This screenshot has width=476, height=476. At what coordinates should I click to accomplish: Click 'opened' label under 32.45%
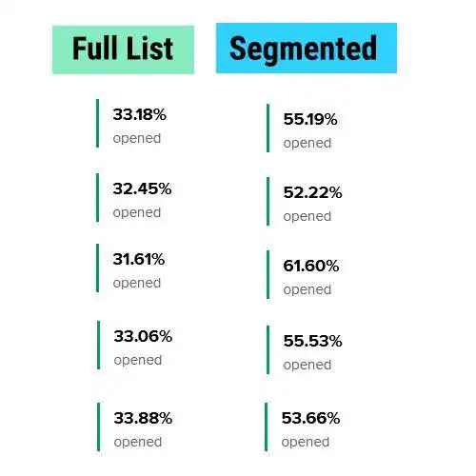(x=137, y=212)
